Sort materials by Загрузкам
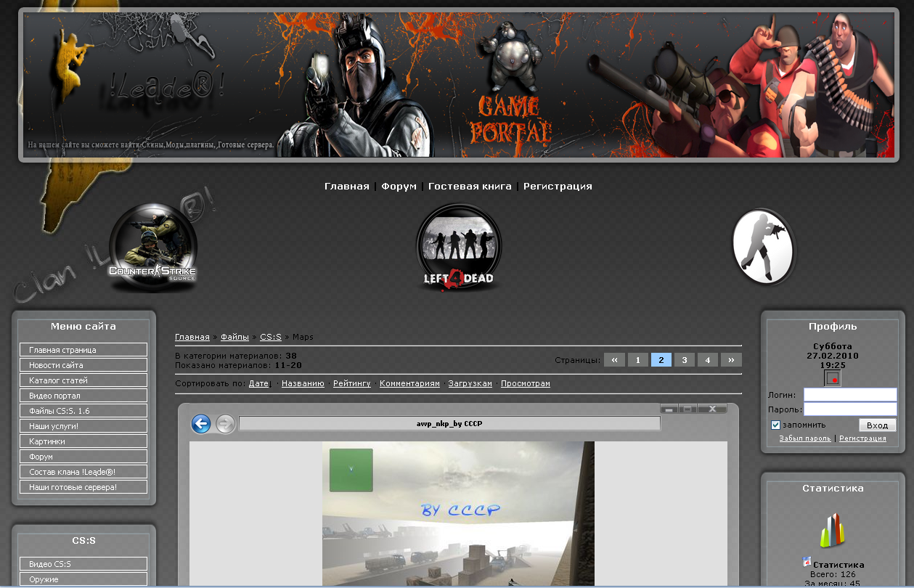 pyautogui.click(x=470, y=383)
